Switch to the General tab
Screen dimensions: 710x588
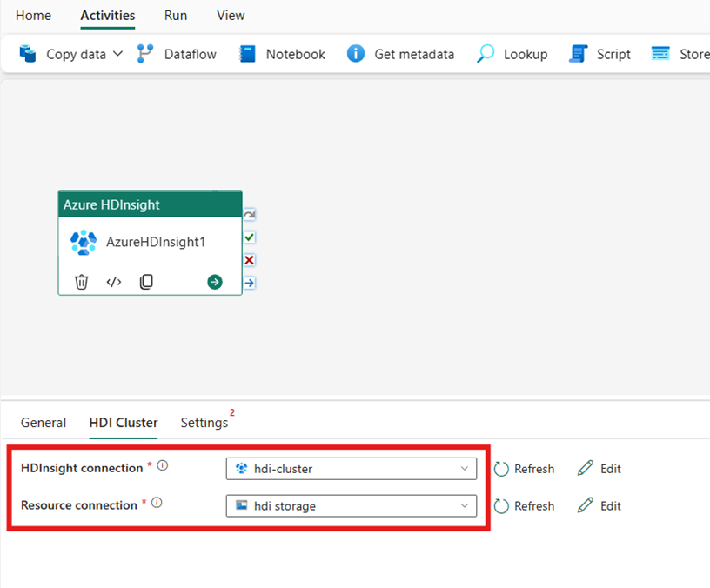coord(44,423)
